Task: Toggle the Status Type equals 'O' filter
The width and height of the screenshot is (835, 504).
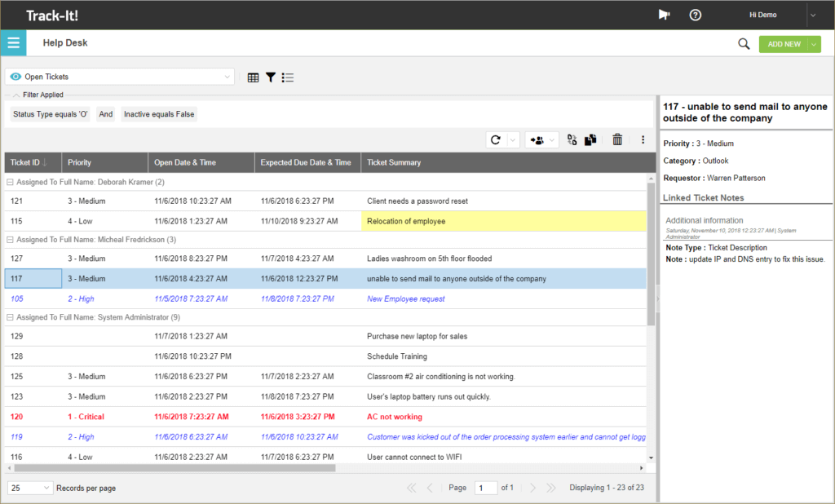Action: click(x=50, y=113)
